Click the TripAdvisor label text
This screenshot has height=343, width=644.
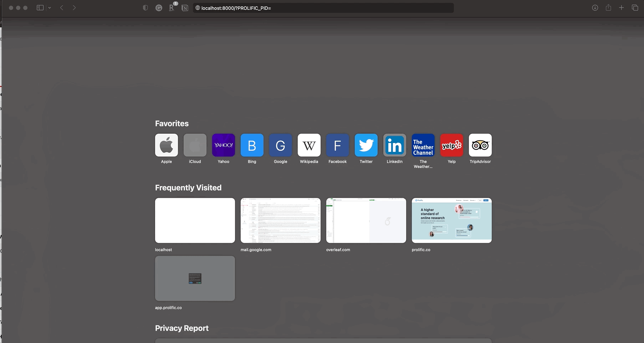point(480,162)
